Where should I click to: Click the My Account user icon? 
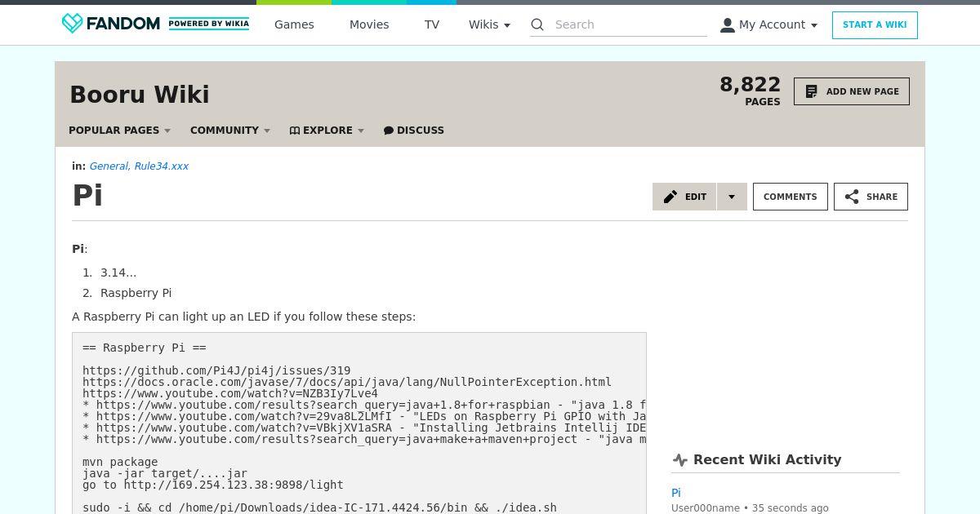(x=727, y=25)
